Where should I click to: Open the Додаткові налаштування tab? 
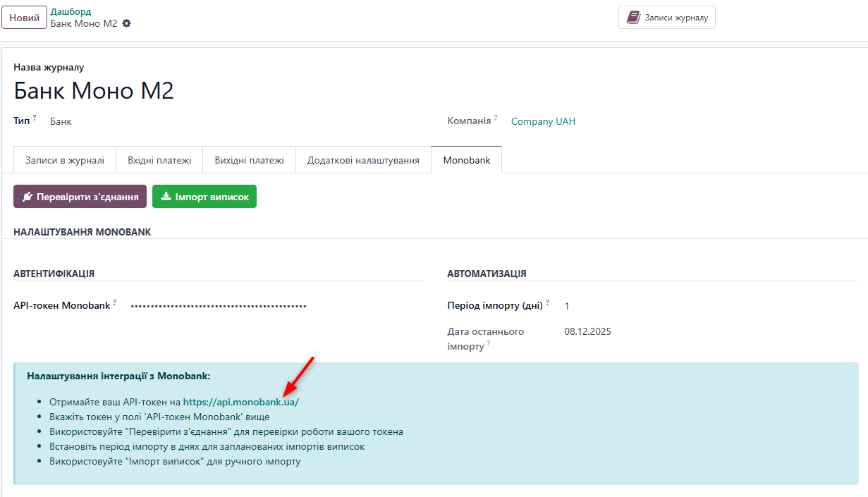363,159
